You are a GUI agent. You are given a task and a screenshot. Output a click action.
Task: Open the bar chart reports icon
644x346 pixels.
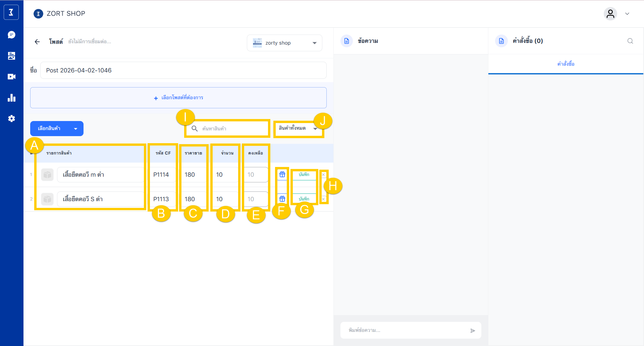coord(11,98)
